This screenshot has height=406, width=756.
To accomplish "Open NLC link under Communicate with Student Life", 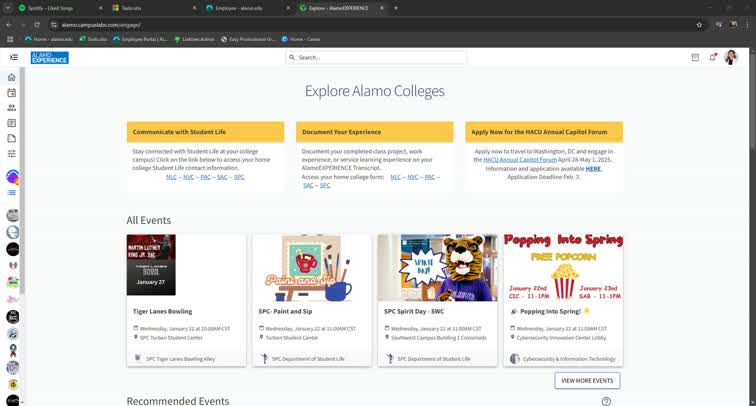I will point(171,177).
